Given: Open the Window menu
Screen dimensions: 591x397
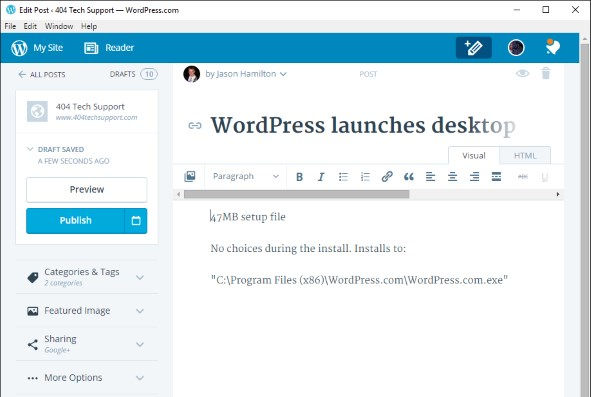Looking at the screenshot, I should tap(59, 26).
